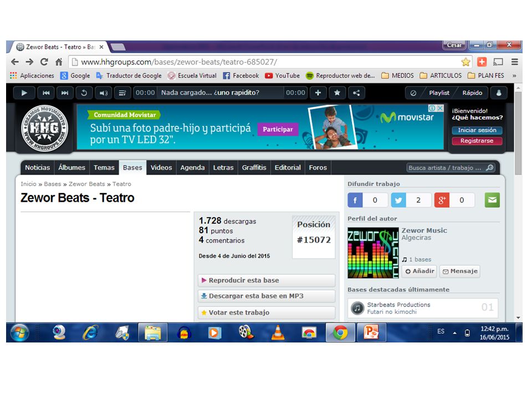Click Inicio breadcrumb link
Image resolution: width=532 pixels, height=399 pixels.
click(x=28, y=184)
